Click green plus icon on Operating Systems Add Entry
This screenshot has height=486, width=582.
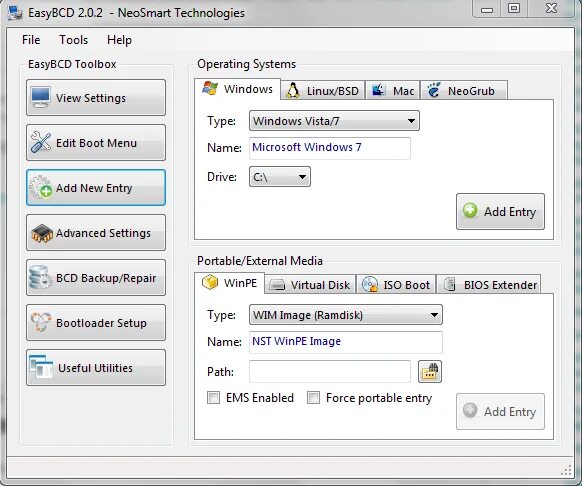pyautogui.click(x=470, y=211)
